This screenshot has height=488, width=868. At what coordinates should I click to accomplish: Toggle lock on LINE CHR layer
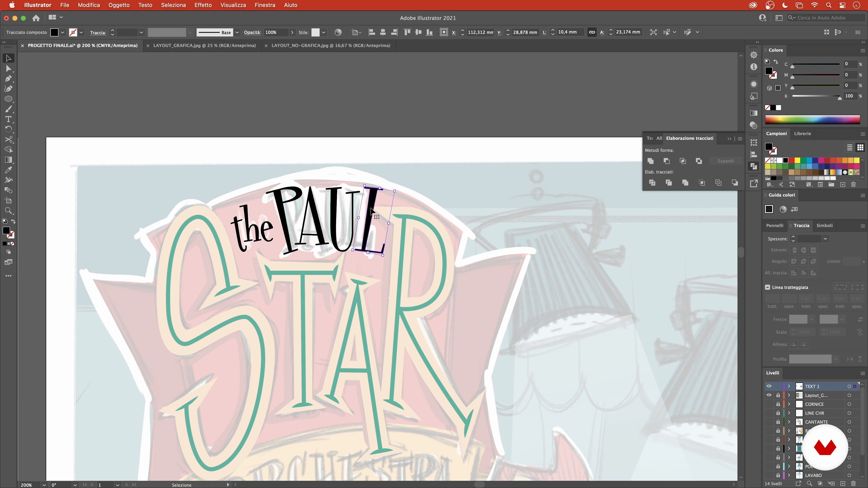click(778, 413)
